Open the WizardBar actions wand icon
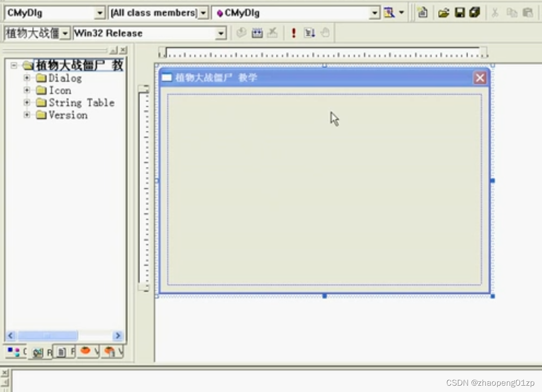The height and width of the screenshot is (392, 542). click(x=389, y=13)
